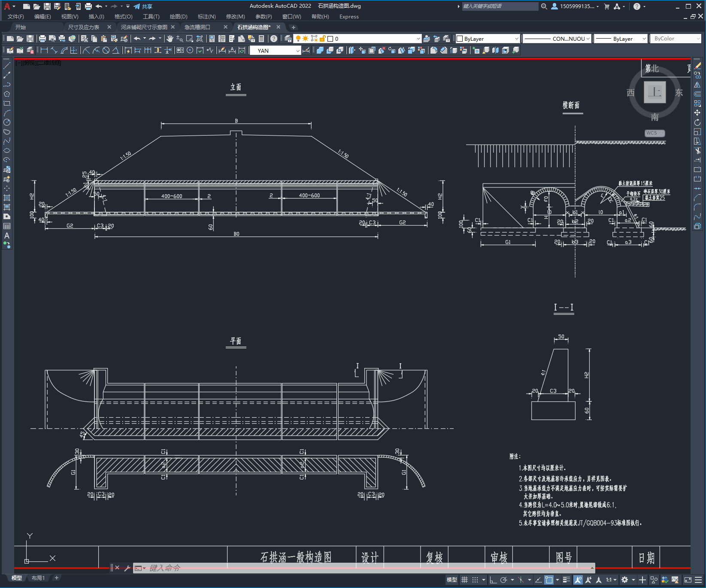706x588 pixels.
Task: Click the ByColor plot style box
Action: coord(676,39)
